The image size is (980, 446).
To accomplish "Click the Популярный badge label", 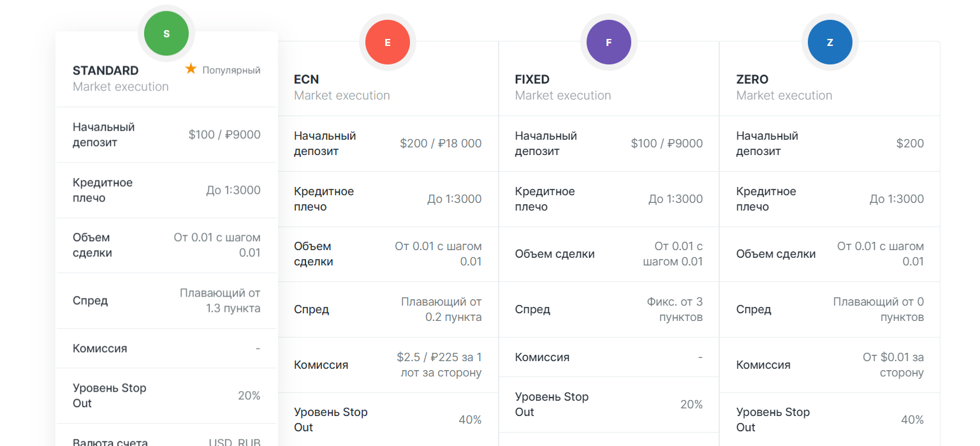I will pos(231,70).
